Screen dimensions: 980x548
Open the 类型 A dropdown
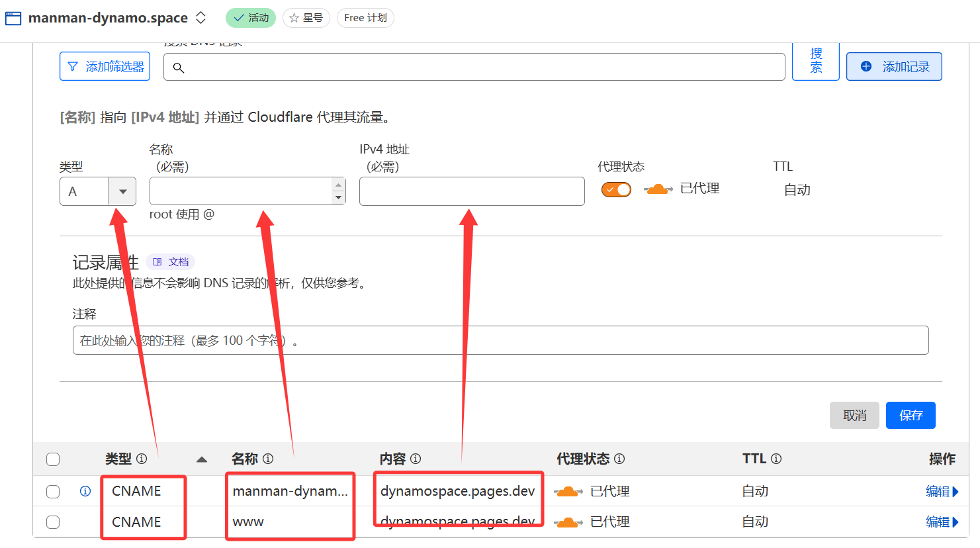[98, 191]
